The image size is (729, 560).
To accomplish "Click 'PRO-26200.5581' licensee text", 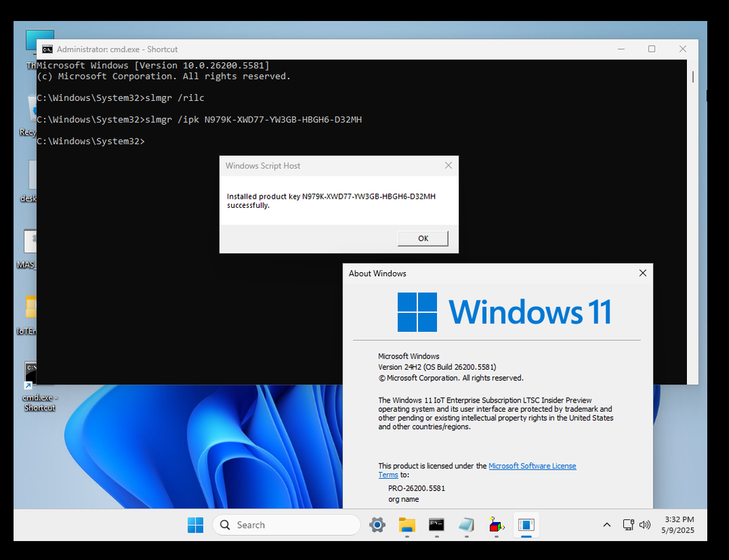I will [x=417, y=489].
